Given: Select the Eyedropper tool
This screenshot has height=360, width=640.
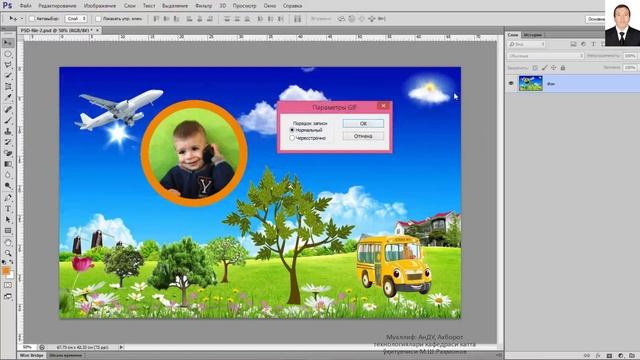Looking at the screenshot, I should tap(8, 98).
